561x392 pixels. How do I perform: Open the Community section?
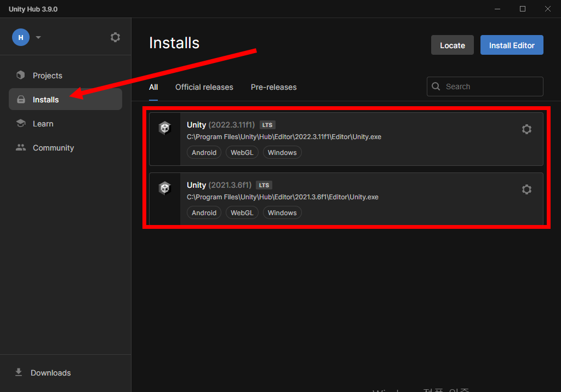pos(66,148)
